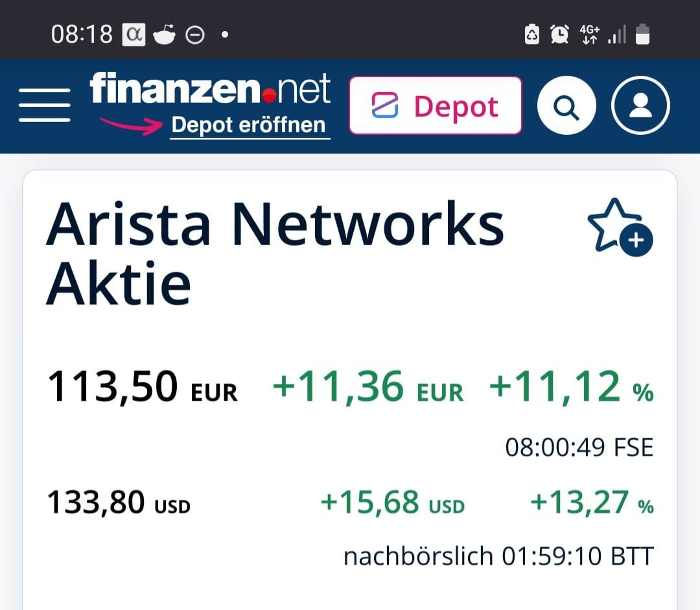
Task: Tap the +11,12 % change value
Action: (571, 387)
